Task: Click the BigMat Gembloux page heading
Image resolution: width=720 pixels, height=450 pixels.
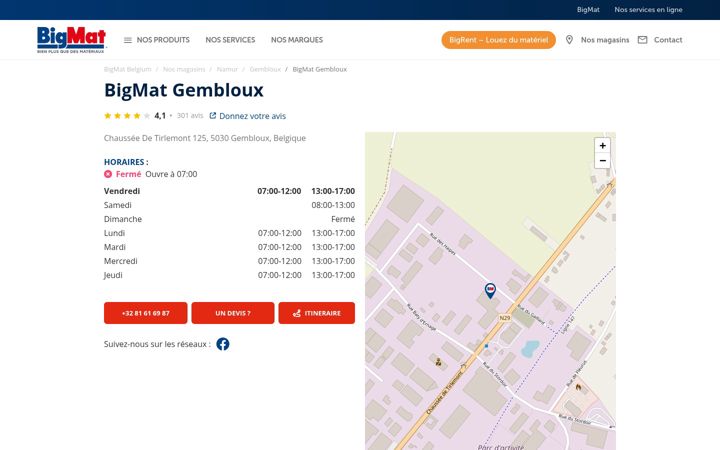Action: [184, 90]
